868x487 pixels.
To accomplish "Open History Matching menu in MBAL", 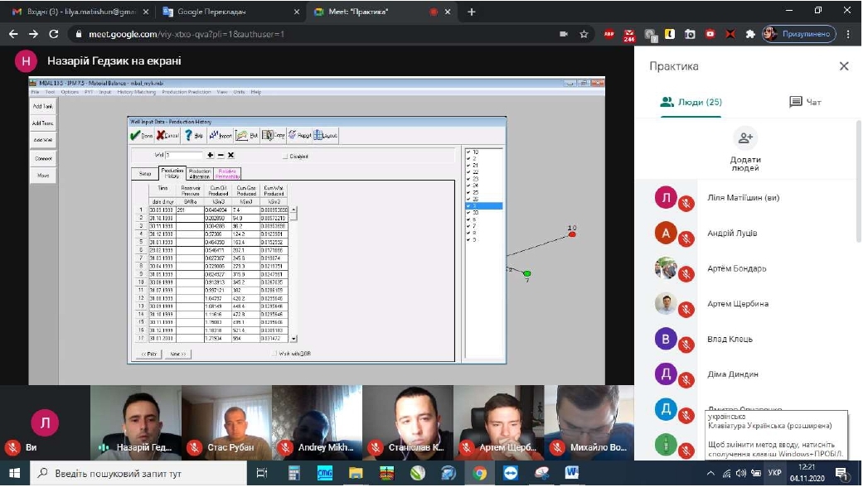I will [136, 92].
